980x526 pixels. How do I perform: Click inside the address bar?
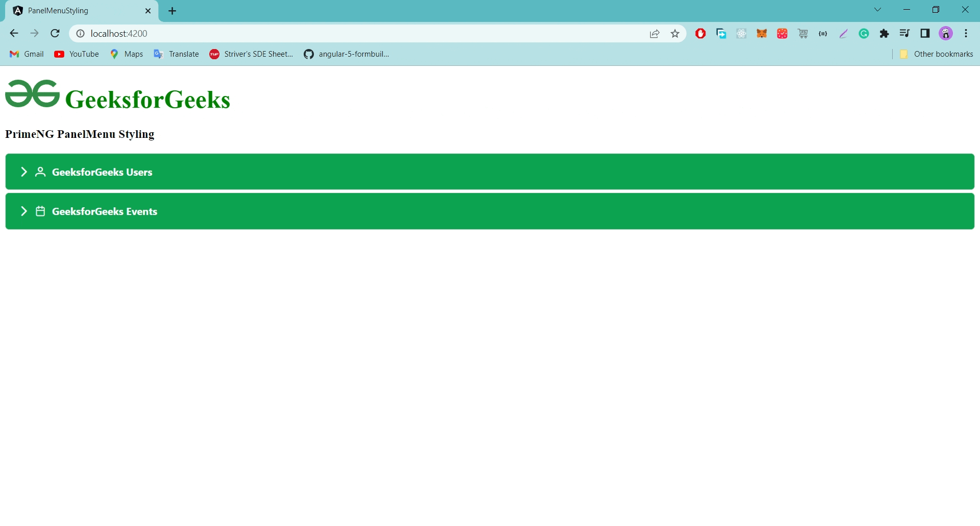306,33
